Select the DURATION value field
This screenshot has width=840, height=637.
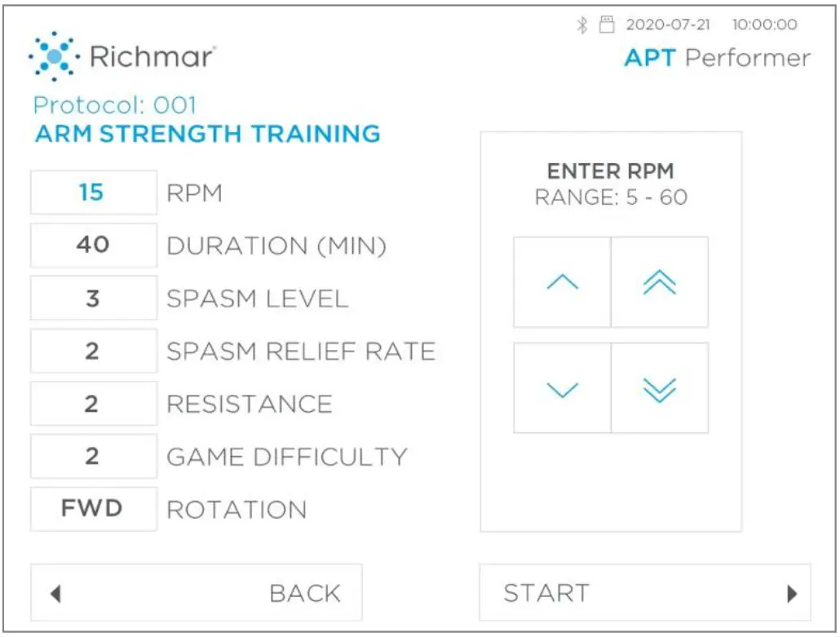93,245
